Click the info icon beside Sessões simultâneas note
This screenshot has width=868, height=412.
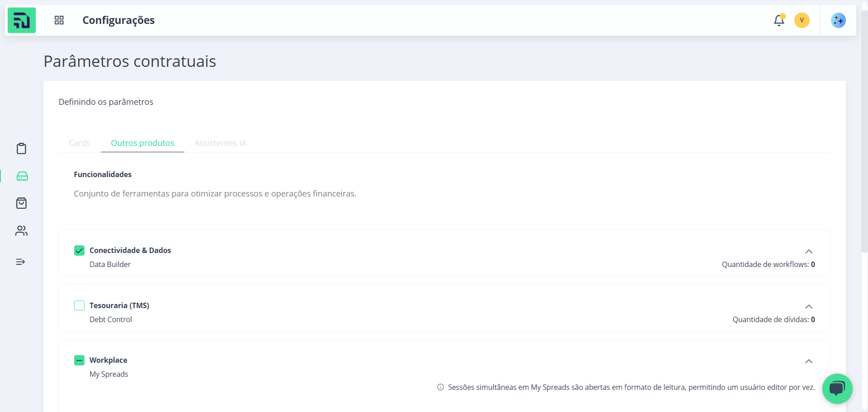(440, 387)
